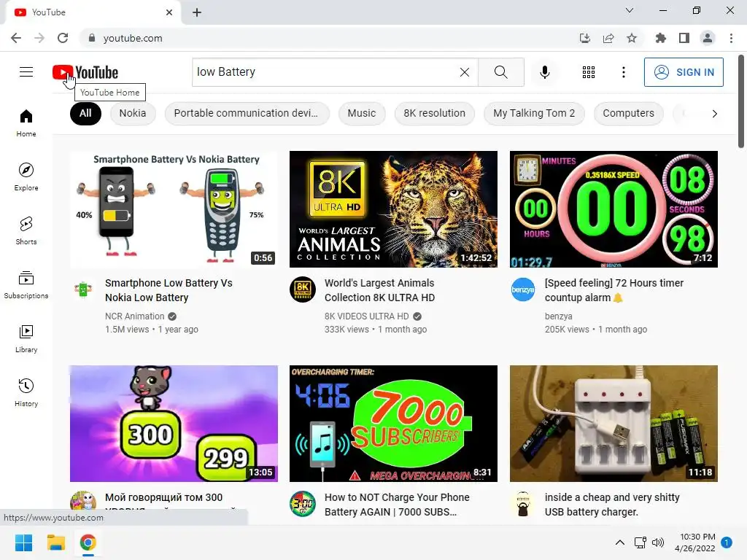Open Chrome three-dot menu
The height and width of the screenshot is (560, 747).
(x=731, y=38)
